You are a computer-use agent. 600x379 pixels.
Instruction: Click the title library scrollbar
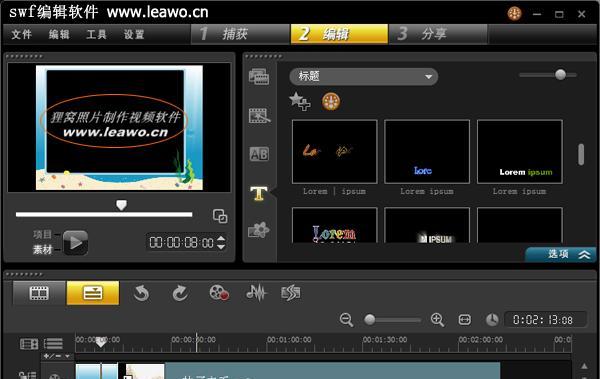click(x=581, y=154)
